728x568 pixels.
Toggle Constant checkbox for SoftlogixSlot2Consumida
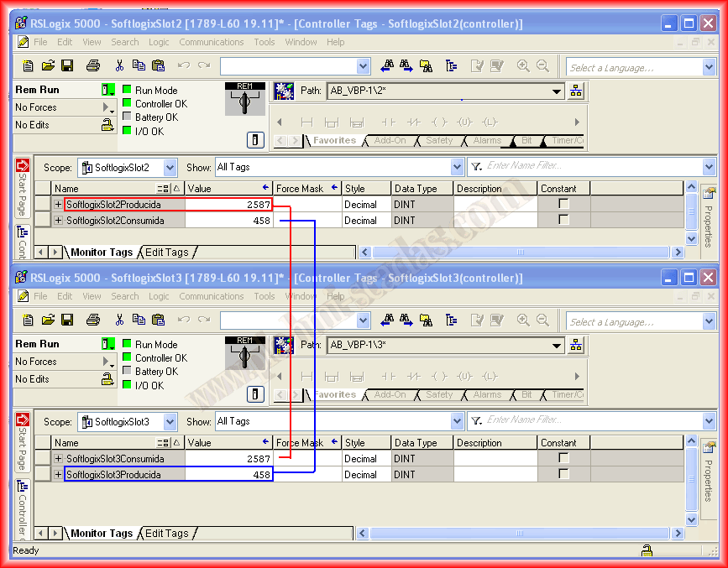563,220
